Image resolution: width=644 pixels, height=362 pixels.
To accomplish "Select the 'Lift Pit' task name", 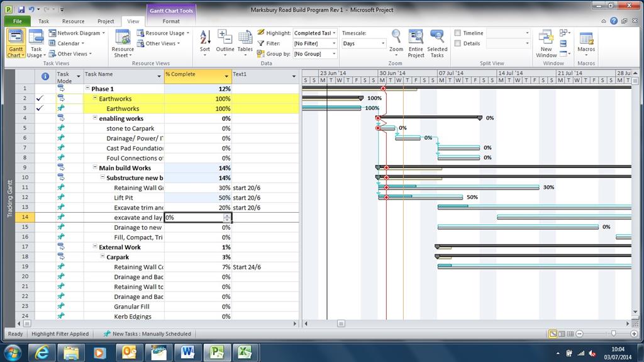I will coord(124,198).
